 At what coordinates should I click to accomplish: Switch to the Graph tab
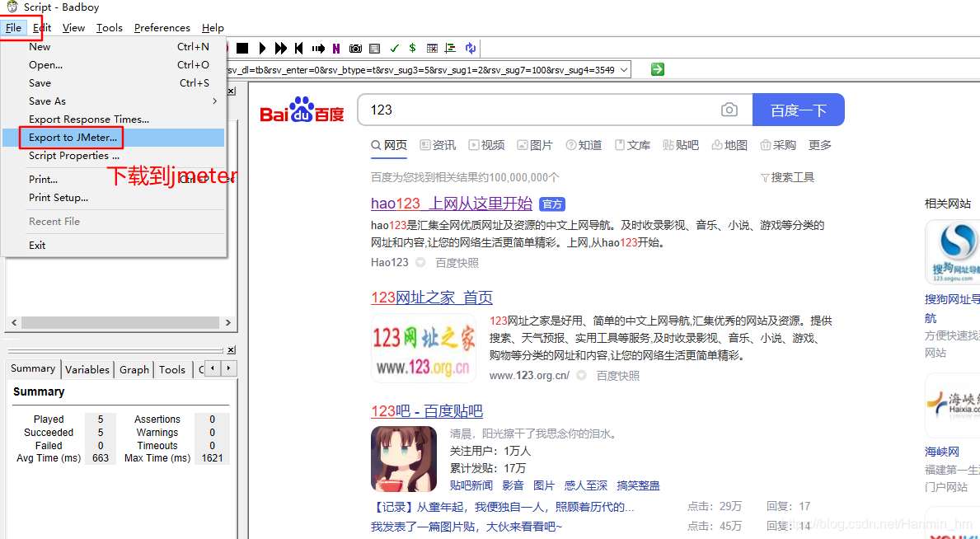tap(134, 369)
